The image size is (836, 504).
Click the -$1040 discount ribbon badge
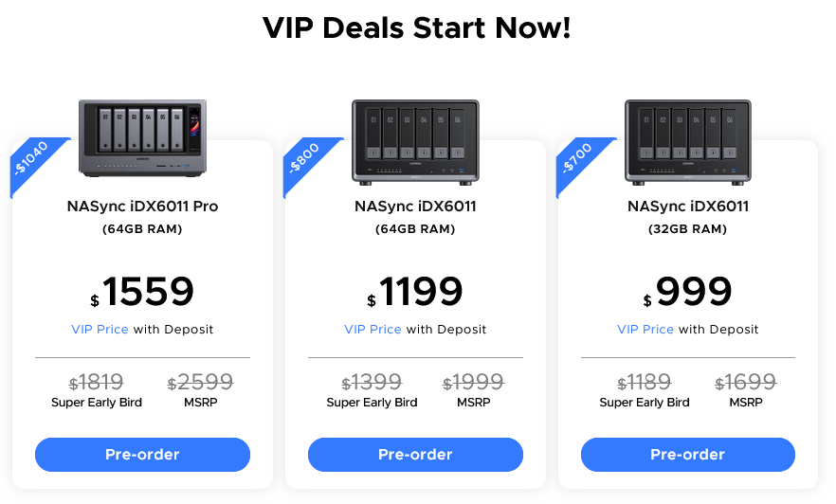(33, 159)
